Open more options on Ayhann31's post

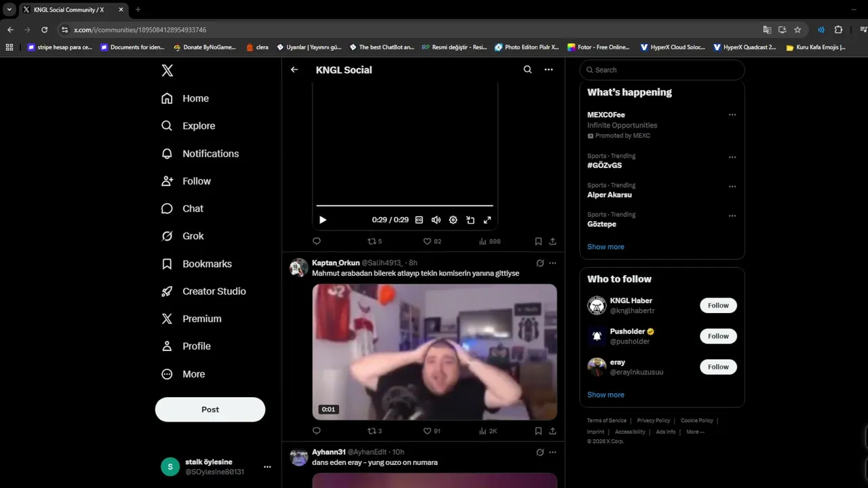pyautogui.click(x=553, y=452)
